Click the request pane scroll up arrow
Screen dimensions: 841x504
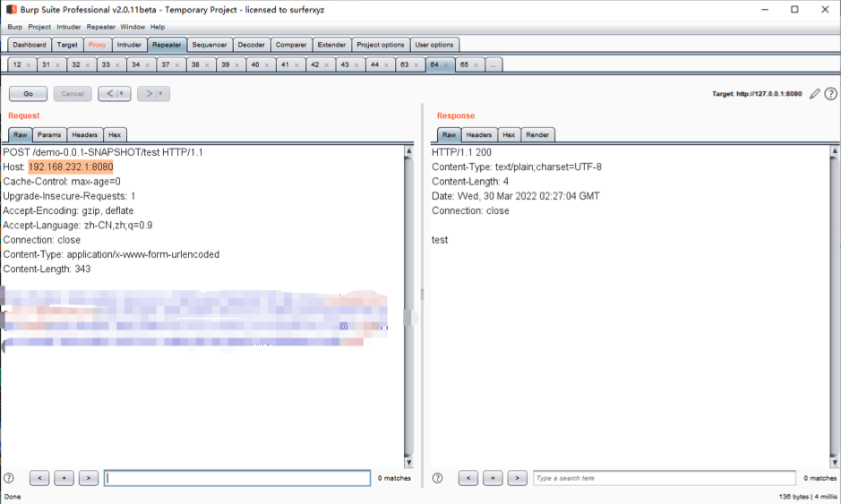[x=408, y=151]
